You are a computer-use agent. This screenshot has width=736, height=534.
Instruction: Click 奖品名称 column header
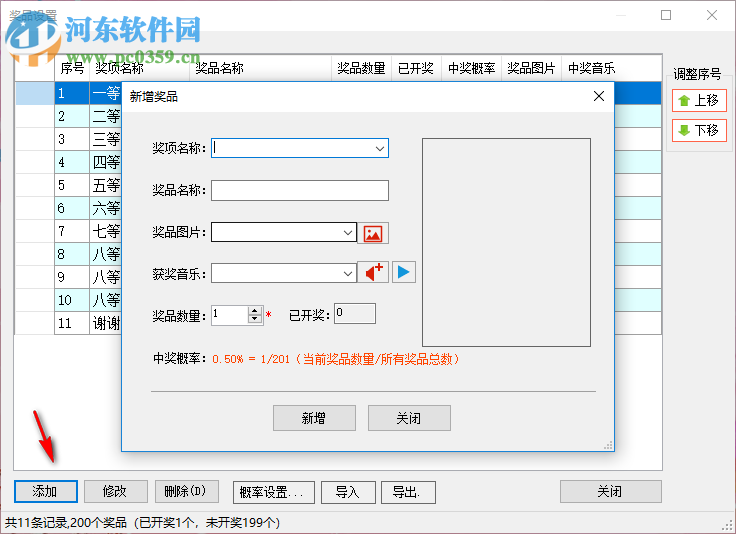coord(261,69)
